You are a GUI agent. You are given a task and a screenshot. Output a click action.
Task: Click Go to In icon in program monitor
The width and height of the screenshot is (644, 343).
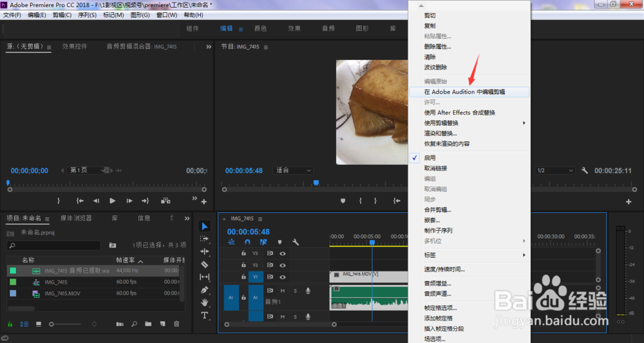point(396,201)
